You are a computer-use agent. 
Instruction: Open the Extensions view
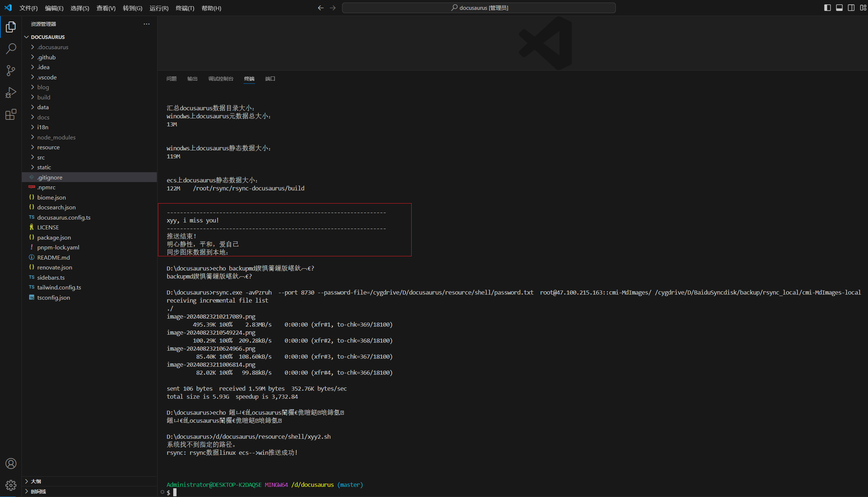[x=11, y=115]
